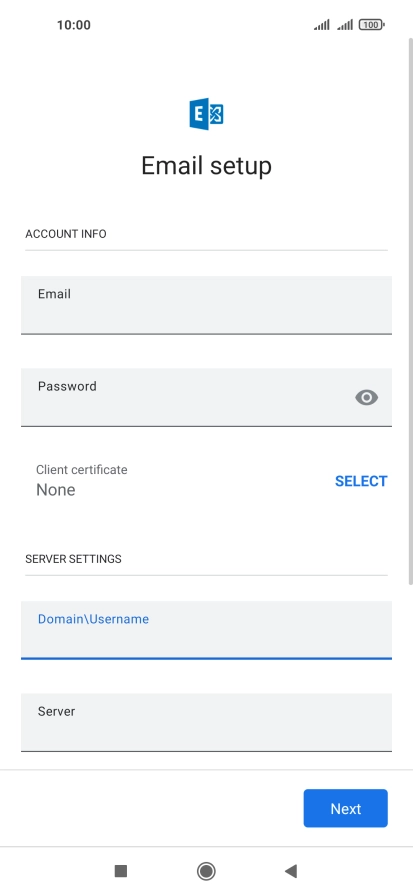This screenshot has width=413, height=896.
Task: Click the vertical scrollbar on right edge
Action: coord(410,311)
